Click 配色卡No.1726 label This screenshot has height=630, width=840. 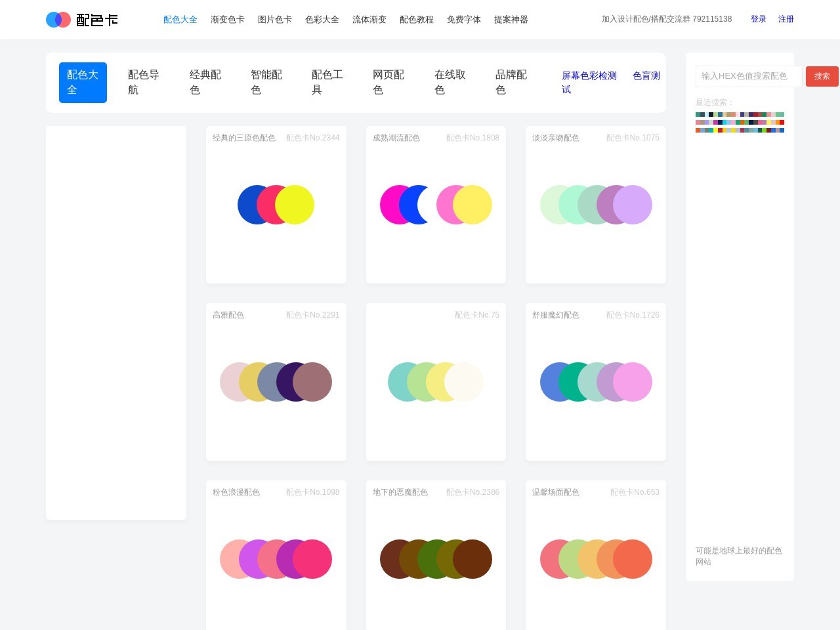point(633,315)
